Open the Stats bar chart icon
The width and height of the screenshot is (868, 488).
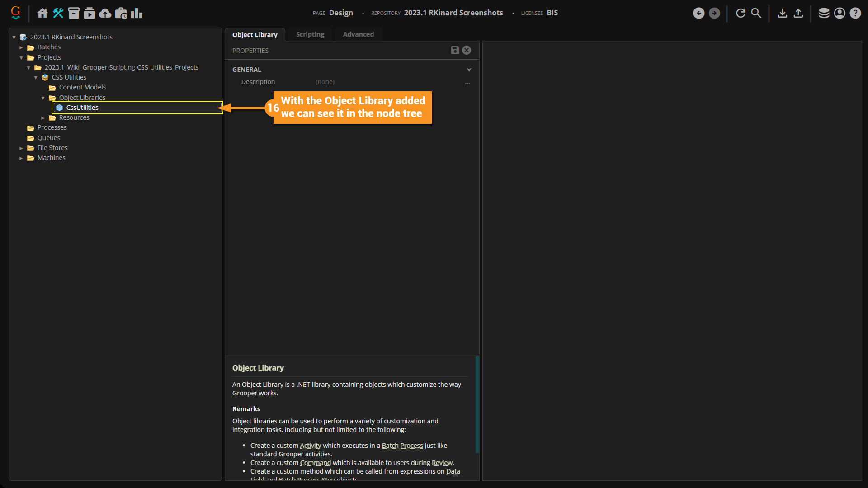click(x=137, y=13)
